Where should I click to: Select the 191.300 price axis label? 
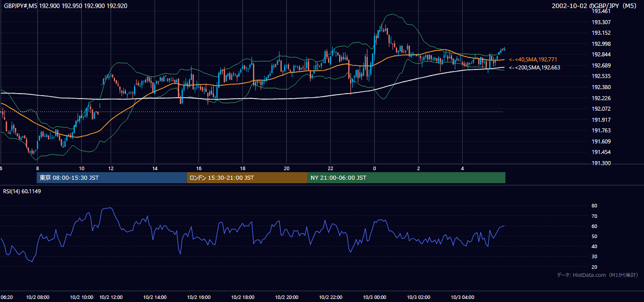(x=601, y=163)
